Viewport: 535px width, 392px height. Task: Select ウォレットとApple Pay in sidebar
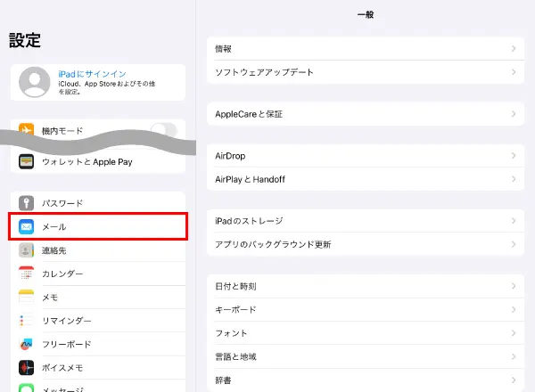coord(98,161)
